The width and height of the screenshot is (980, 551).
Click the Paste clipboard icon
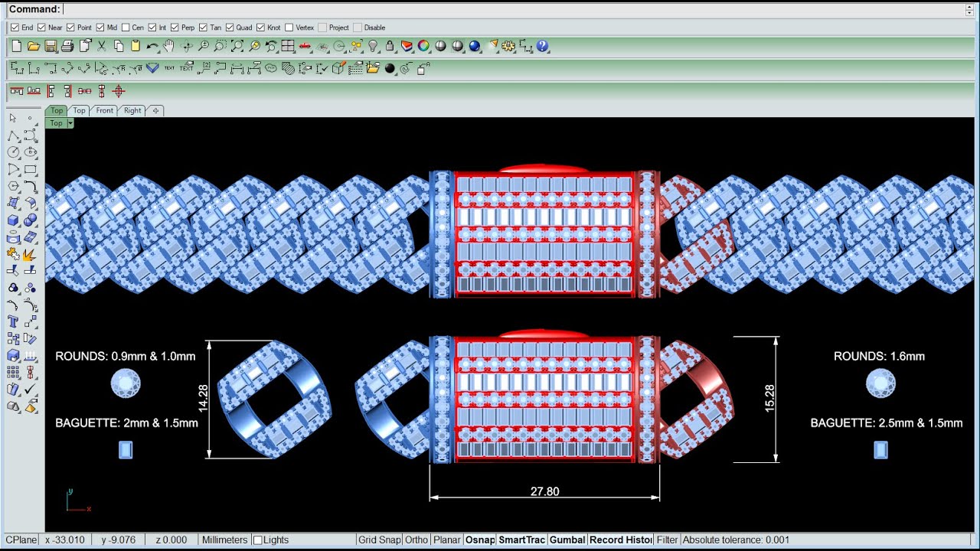coord(136,46)
